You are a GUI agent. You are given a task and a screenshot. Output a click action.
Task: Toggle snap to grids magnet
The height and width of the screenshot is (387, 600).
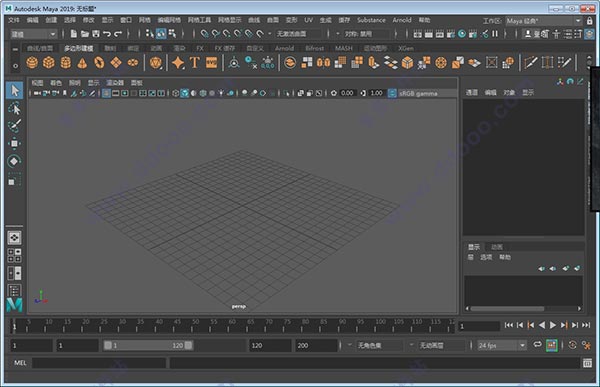point(205,34)
